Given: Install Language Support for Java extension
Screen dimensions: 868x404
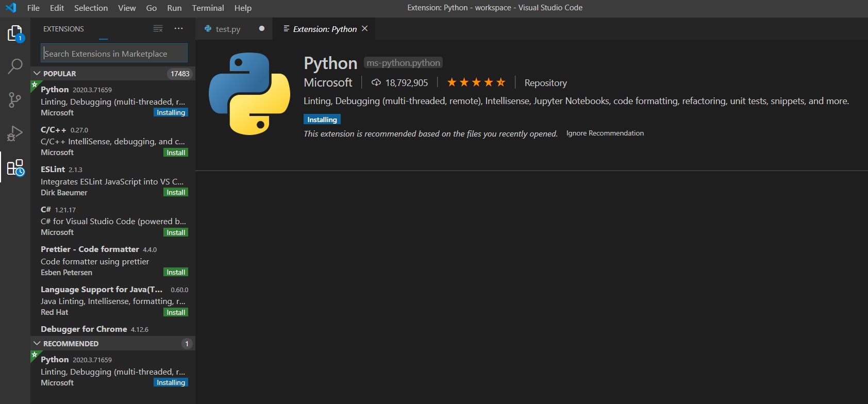Looking at the screenshot, I should [x=176, y=312].
